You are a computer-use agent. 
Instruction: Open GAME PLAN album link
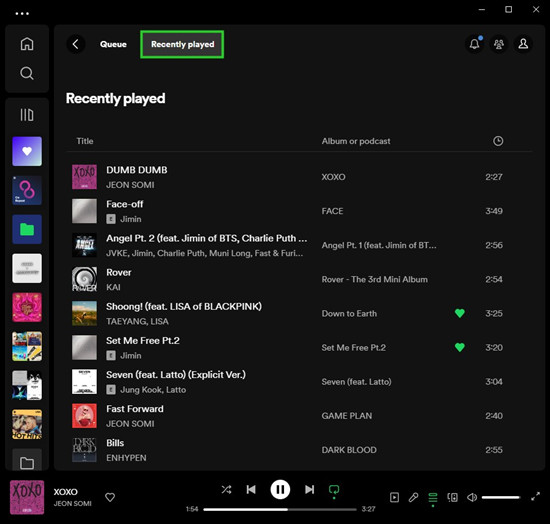tap(347, 416)
